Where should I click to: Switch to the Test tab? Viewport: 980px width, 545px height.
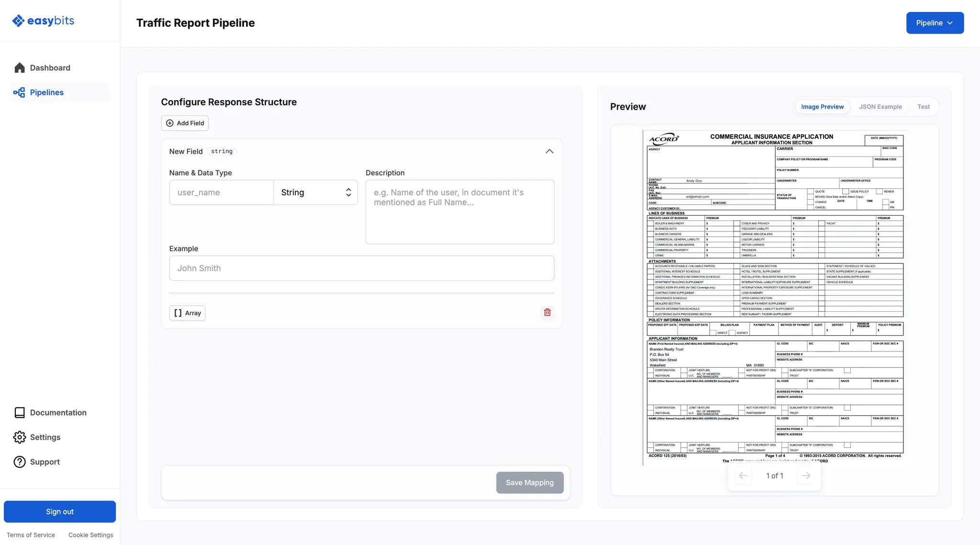pos(923,107)
